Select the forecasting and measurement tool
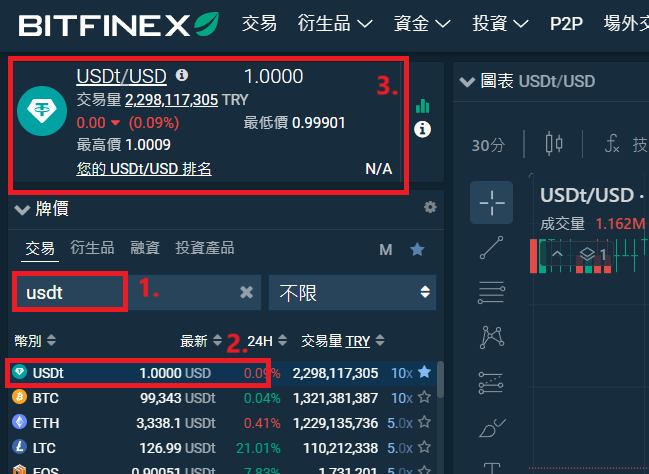This screenshot has width=649, height=474. pos(491,383)
